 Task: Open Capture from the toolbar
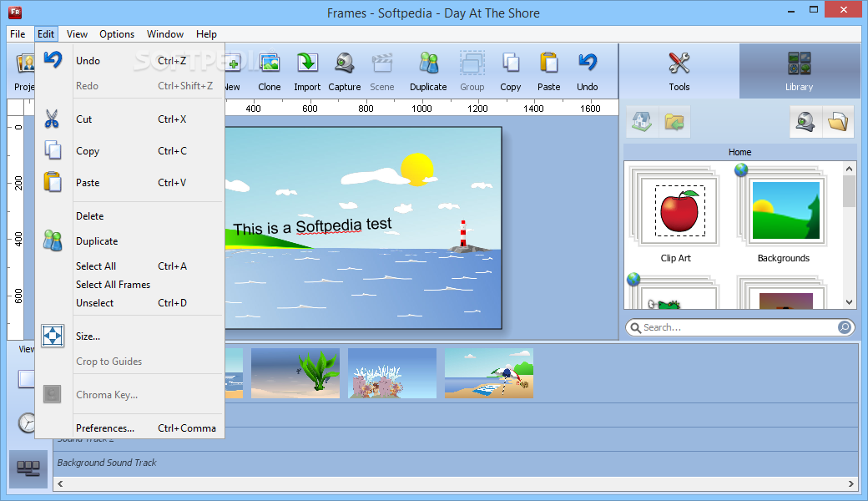(345, 72)
